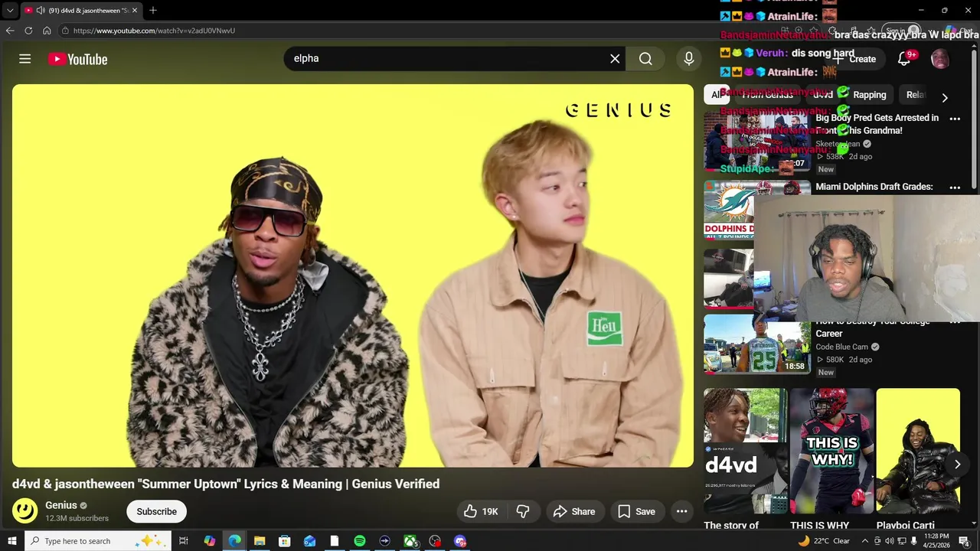Open Windows Start menu

11,541
